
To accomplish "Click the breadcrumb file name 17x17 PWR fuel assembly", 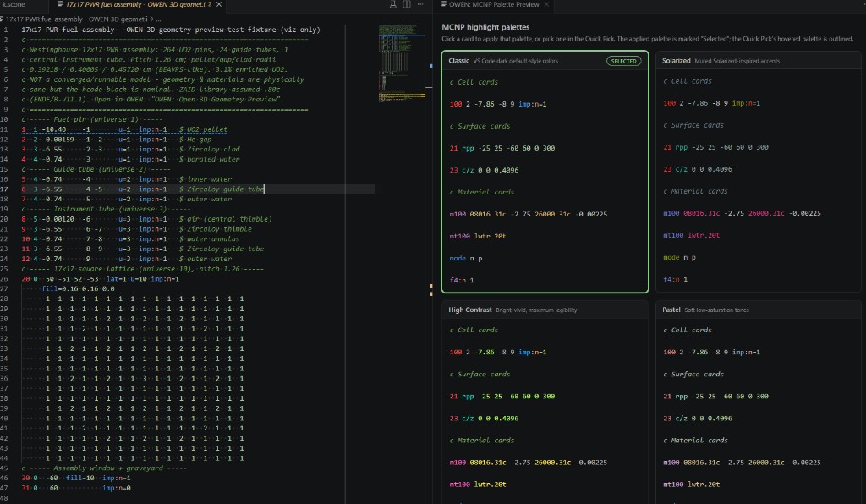I will tap(77, 19).
